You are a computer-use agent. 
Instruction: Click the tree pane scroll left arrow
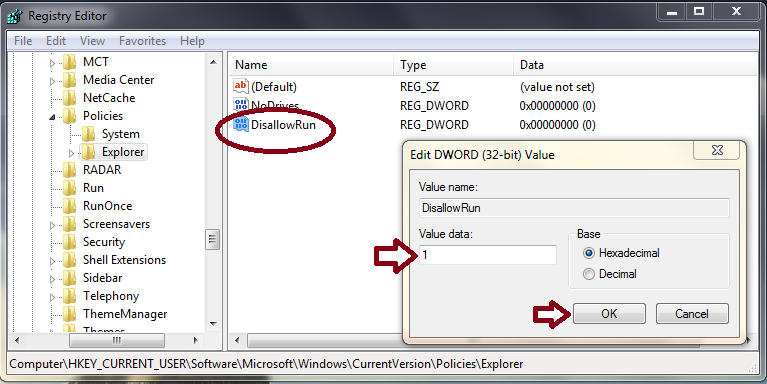[17, 340]
